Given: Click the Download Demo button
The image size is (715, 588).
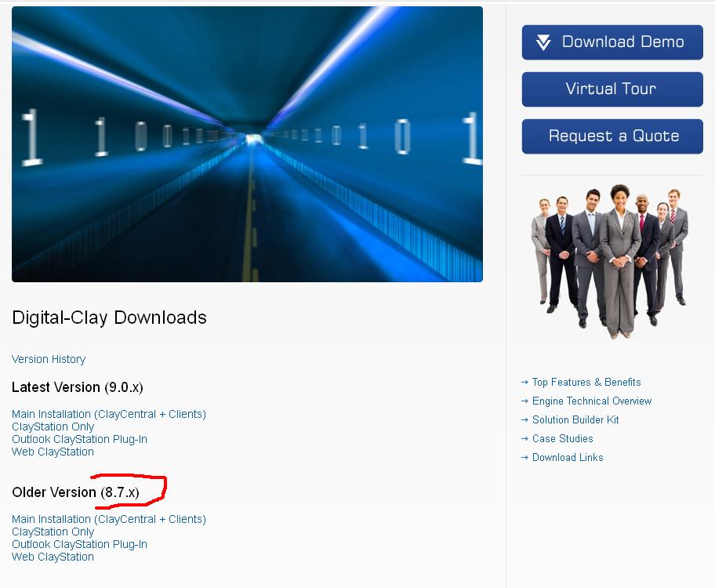Looking at the screenshot, I should coord(612,42).
